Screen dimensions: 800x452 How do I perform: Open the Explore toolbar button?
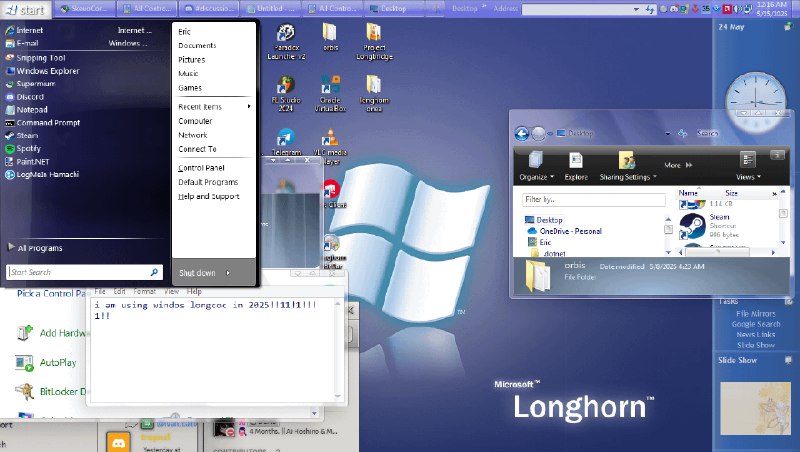576,167
